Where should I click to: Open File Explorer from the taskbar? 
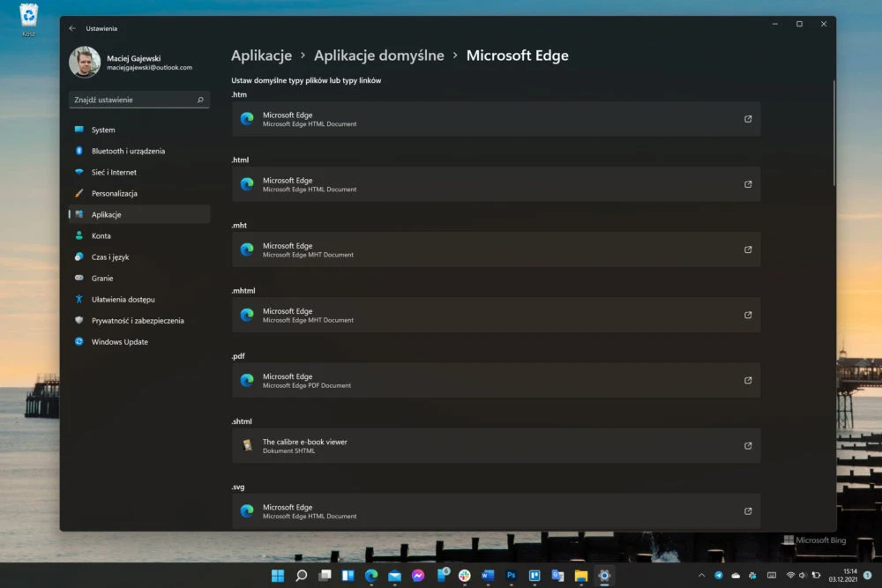[x=581, y=576]
